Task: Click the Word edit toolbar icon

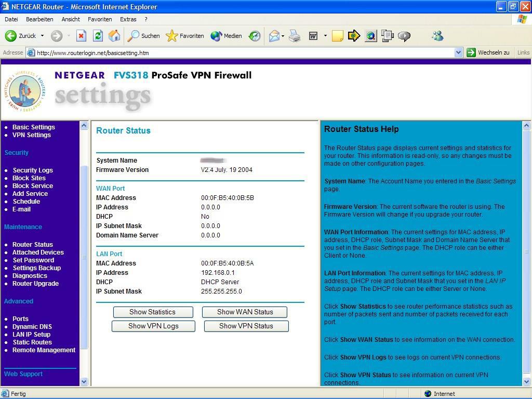Action: click(x=313, y=36)
